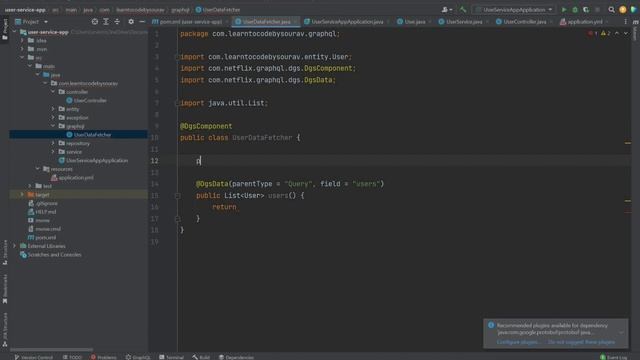Collapse the controller package
The height and width of the screenshot is (360, 640).
(x=53, y=92)
